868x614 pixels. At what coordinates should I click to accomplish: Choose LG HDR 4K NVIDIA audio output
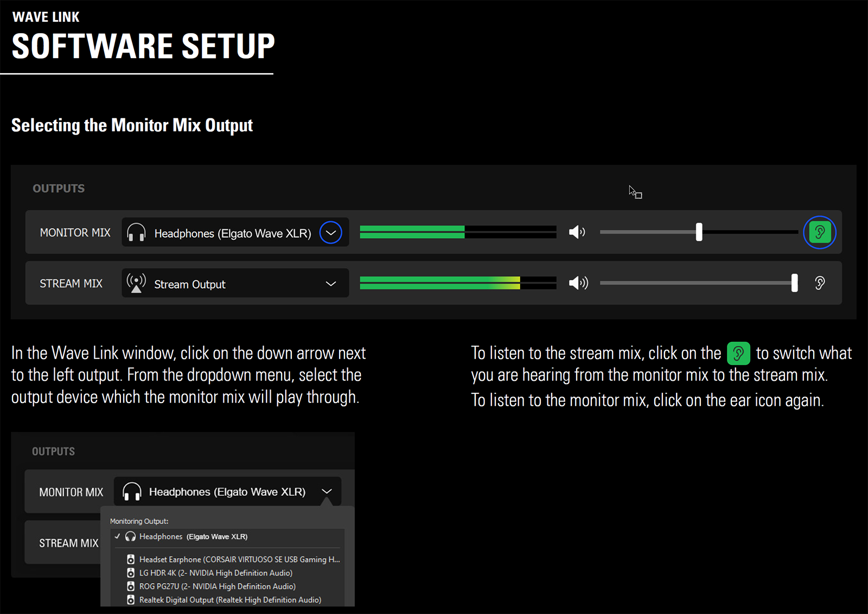coord(228,573)
